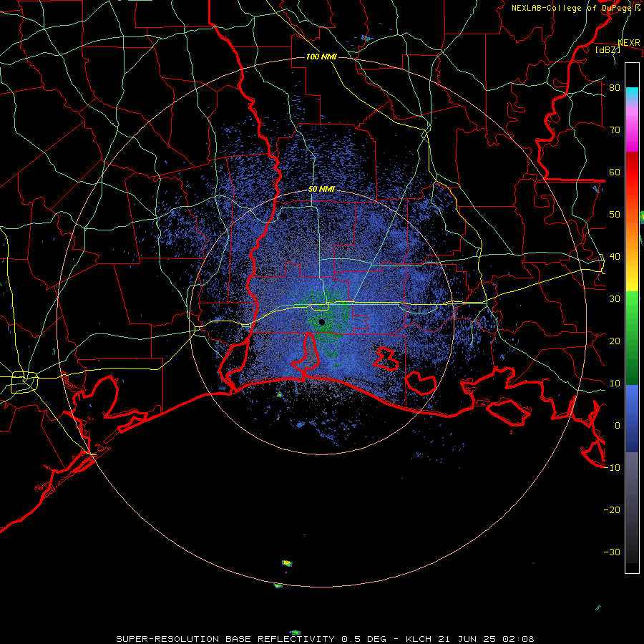The width and height of the screenshot is (644, 644).
Task: Click the 40 value on the dBZ scale
Action: coord(615,257)
